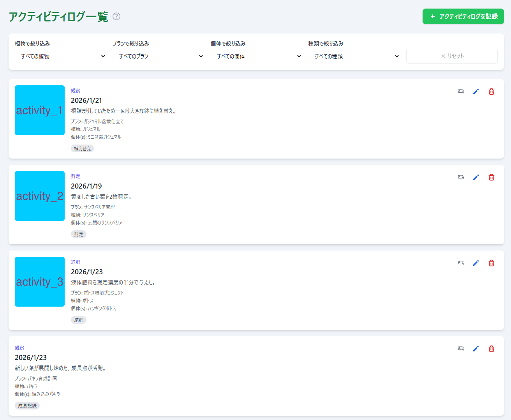Viewport: 511px width, 420px height.
Task: Click the gray image icon on the 2026/1/19 entry
Action: [x=461, y=177]
